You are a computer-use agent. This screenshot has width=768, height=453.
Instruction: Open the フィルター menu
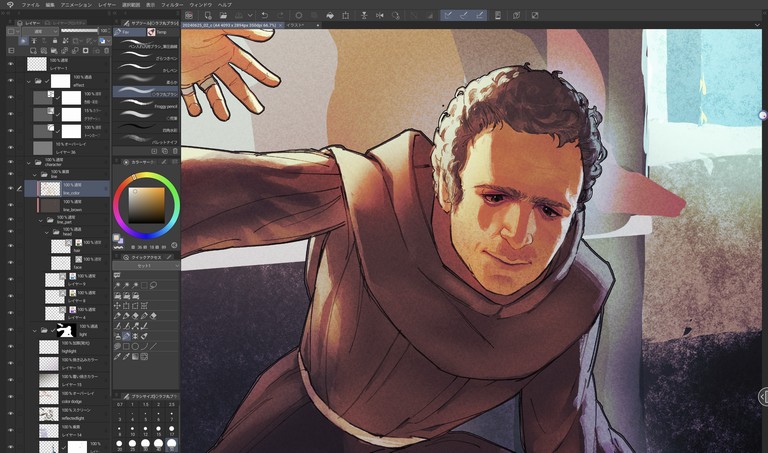pos(172,4)
